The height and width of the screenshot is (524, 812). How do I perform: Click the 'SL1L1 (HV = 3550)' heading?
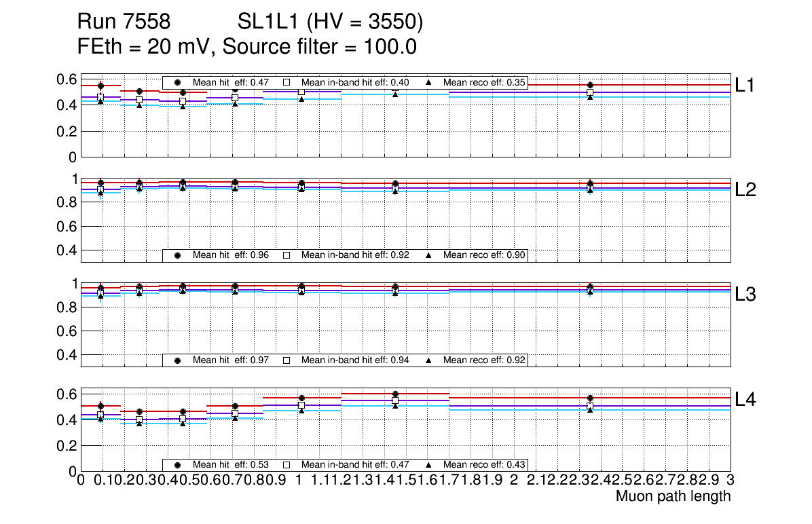coord(331,23)
